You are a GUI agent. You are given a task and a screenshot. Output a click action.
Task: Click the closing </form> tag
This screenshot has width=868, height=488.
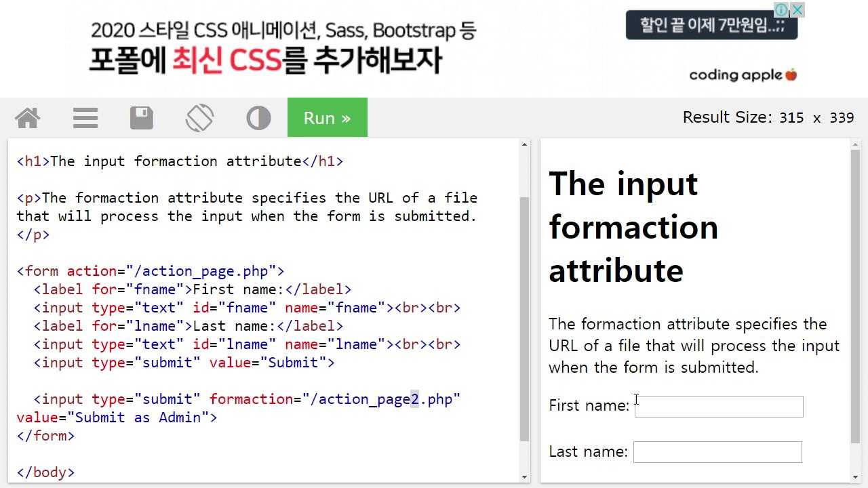pyautogui.click(x=45, y=436)
